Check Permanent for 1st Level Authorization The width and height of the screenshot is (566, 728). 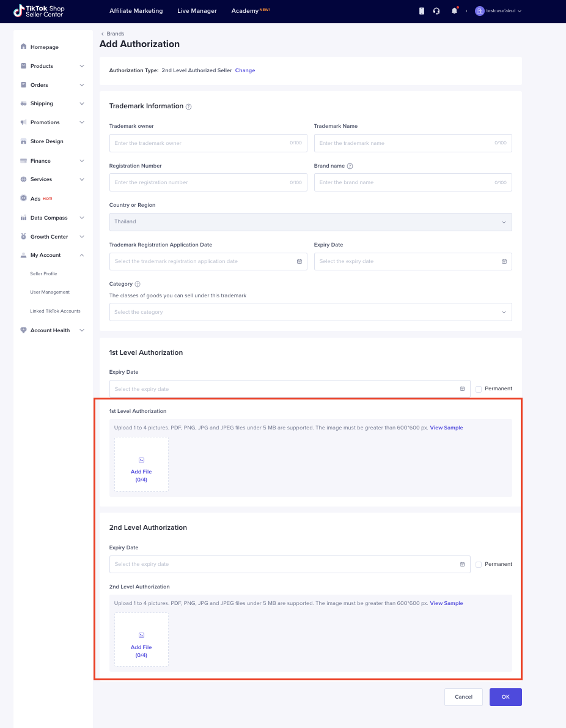coord(479,389)
